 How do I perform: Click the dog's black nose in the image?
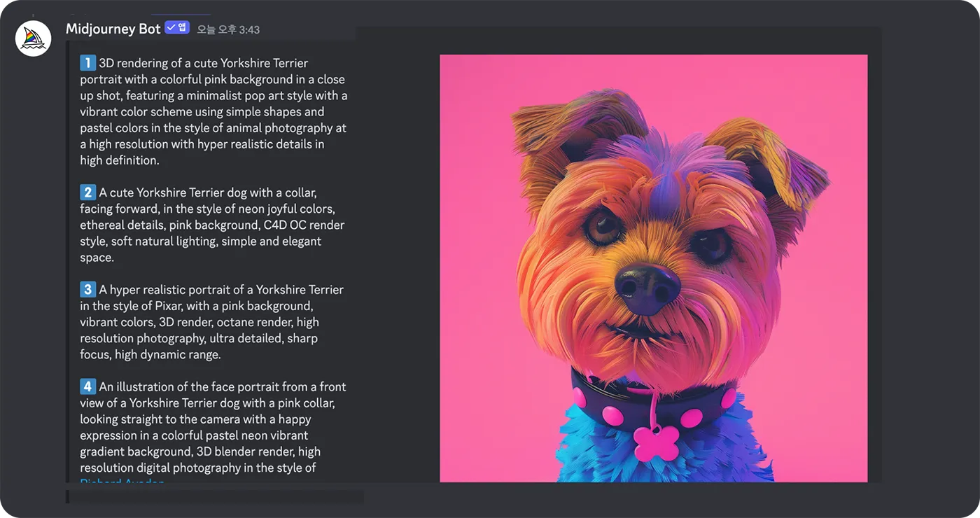point(647,288)
